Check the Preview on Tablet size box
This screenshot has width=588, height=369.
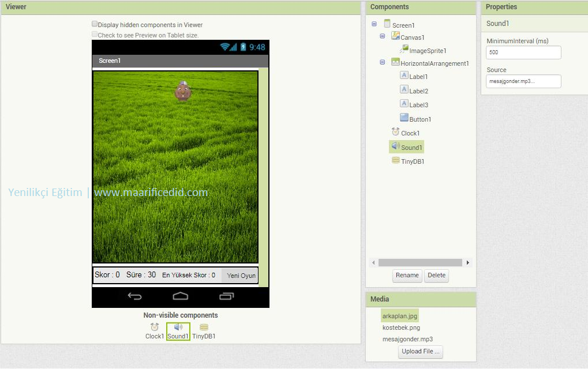pos(95,35)
